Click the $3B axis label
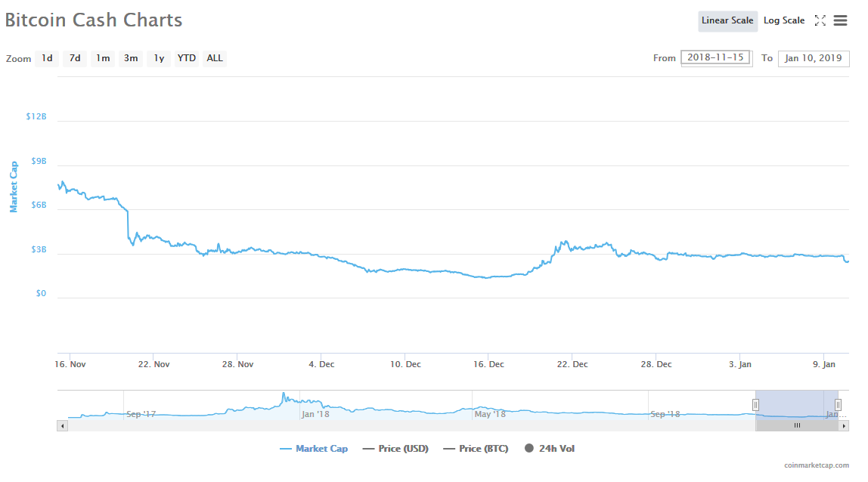 pos(39,249)
